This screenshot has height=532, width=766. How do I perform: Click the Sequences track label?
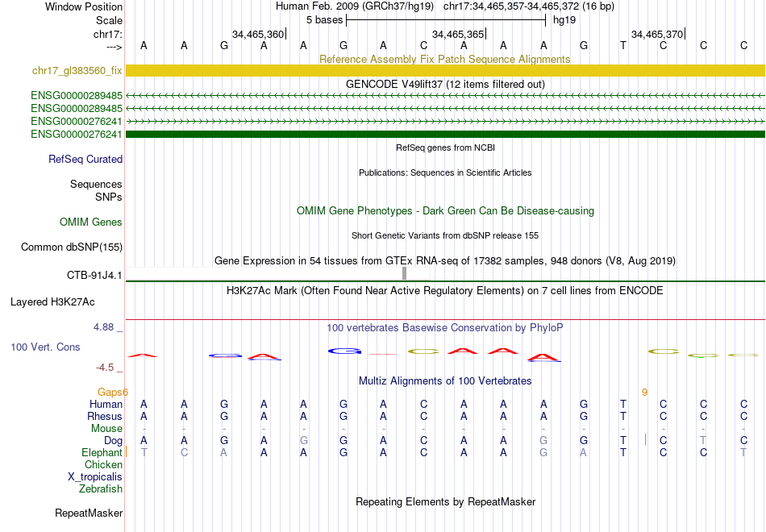coord(96,184)
